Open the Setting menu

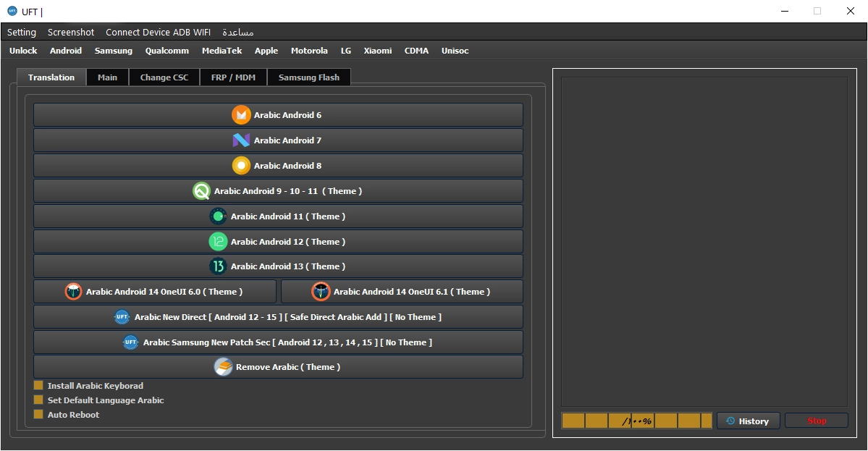(22, 32)
